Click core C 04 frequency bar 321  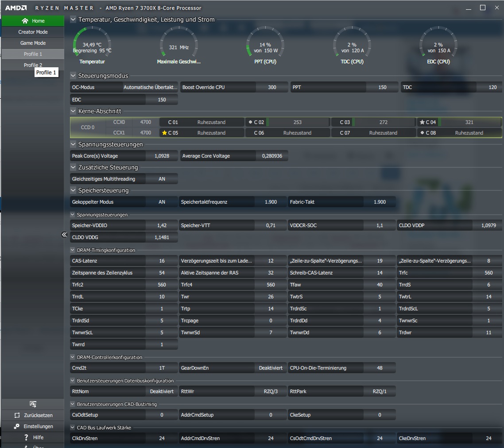(x=469, y=122)
